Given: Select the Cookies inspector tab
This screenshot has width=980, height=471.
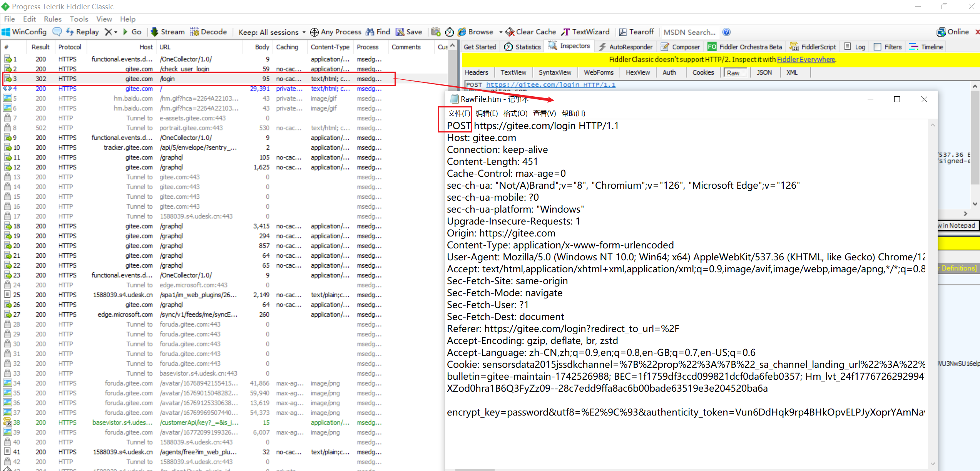Looking at the screenshot, I should coord(703,72).
